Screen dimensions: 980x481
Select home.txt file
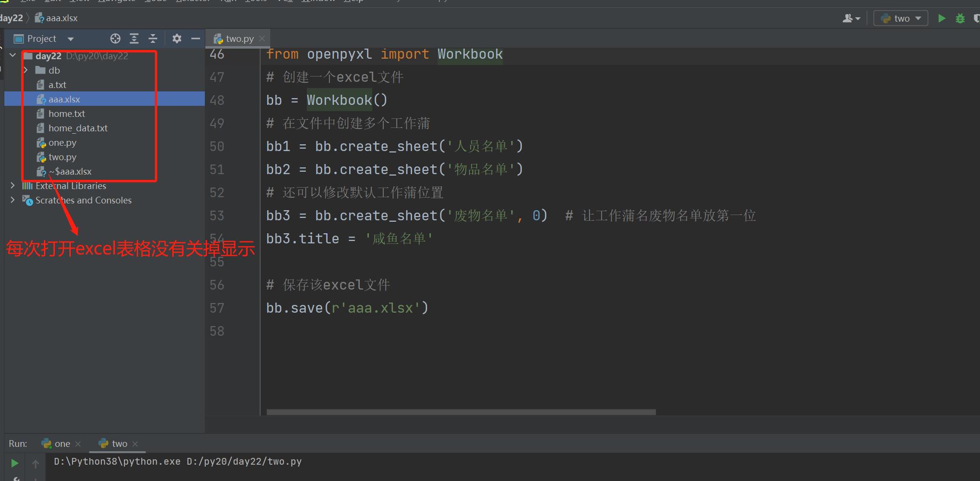click(66, 114)
